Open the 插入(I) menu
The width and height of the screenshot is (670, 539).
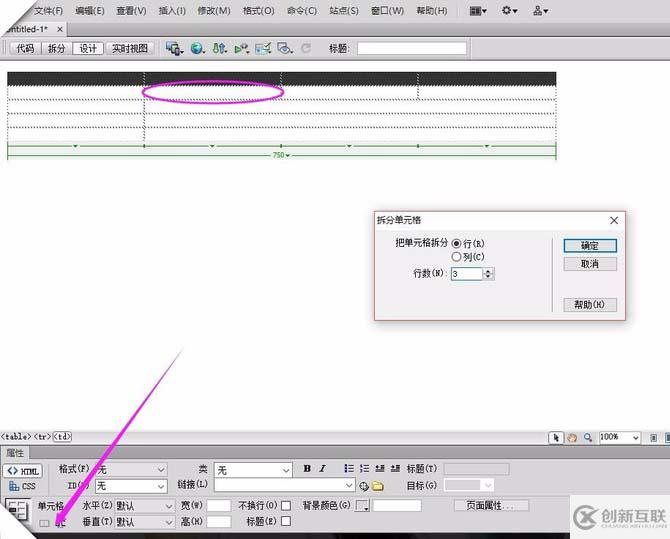click(172, 11)
